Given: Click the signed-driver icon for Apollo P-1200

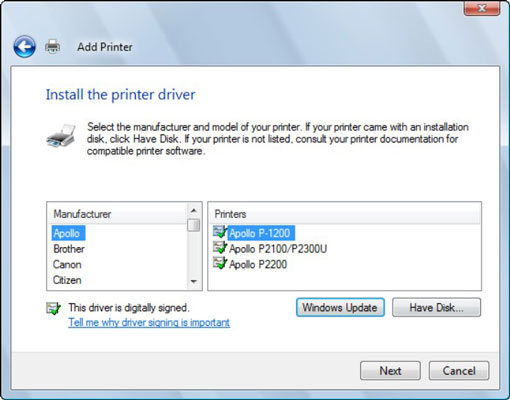Looking at the screenshot, I should tap(220, 232).
